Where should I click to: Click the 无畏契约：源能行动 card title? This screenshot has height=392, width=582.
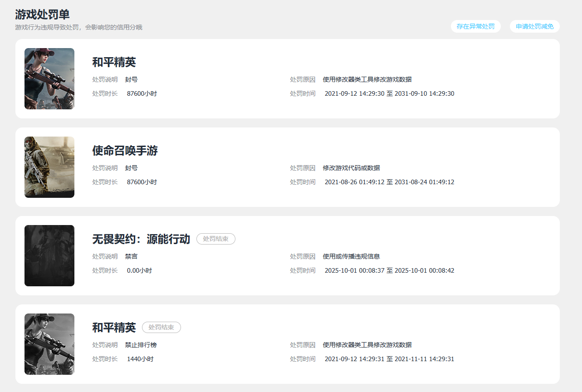141,239
